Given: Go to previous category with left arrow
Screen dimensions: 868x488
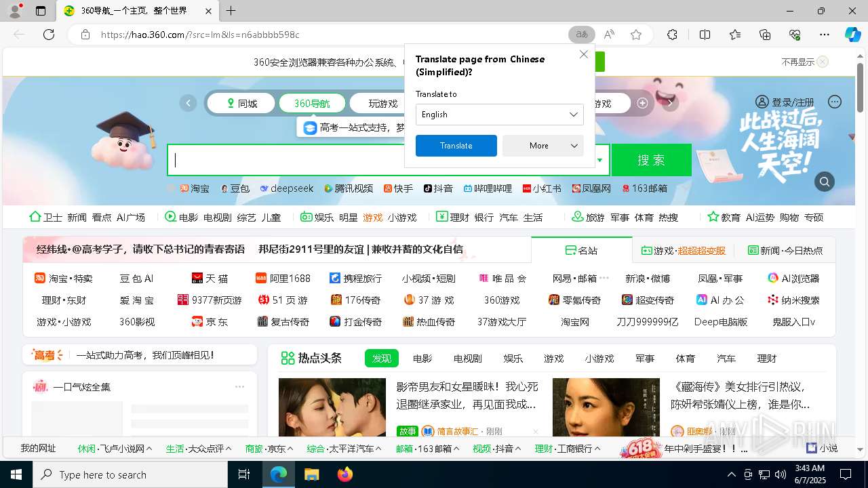Looking at the screenshot, I should click(188, 103).
